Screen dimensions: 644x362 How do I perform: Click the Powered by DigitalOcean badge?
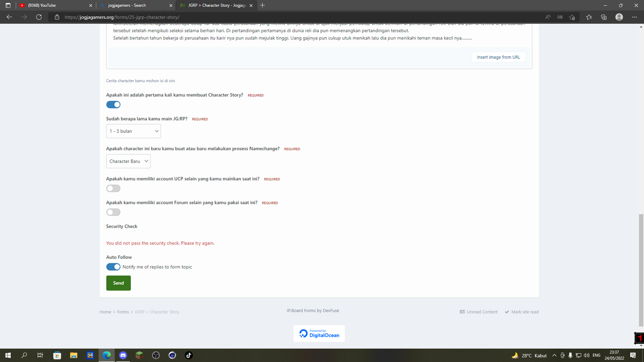[319, 333]
